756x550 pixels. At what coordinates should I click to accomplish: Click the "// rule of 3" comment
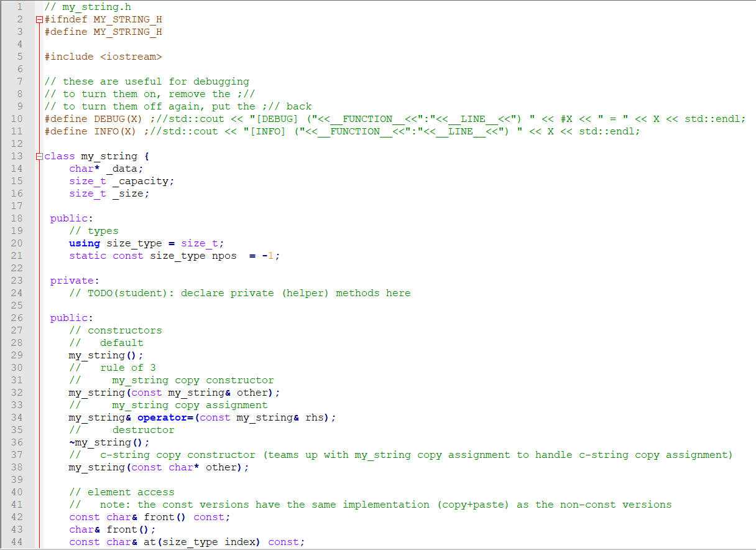pyautogui.click(x=113, y=368)
